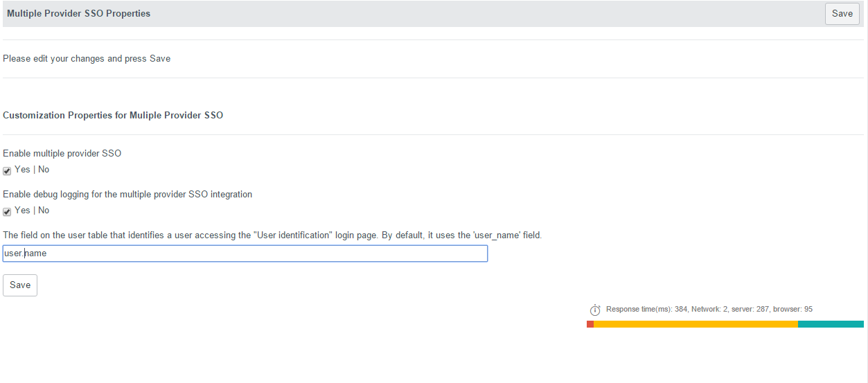Click the grey header bar beside the title

(x=485, y=14)
